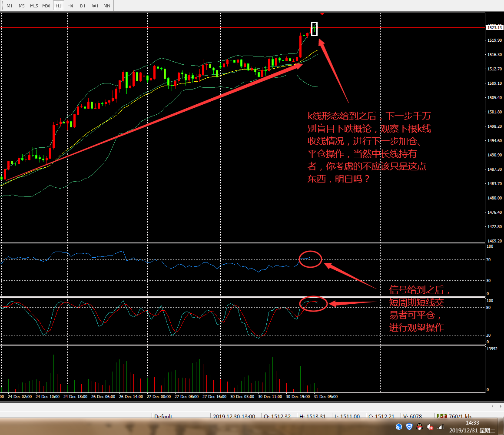Image resolution: width=504 pixels, height=435 pixels.
Task: Click RSI level 70 label
Action: tap(488, 260)
